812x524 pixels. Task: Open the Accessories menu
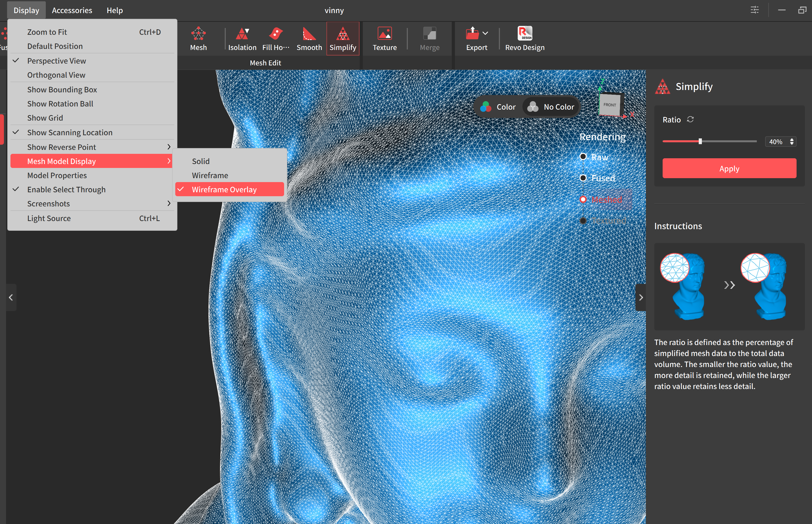point(72,10)
